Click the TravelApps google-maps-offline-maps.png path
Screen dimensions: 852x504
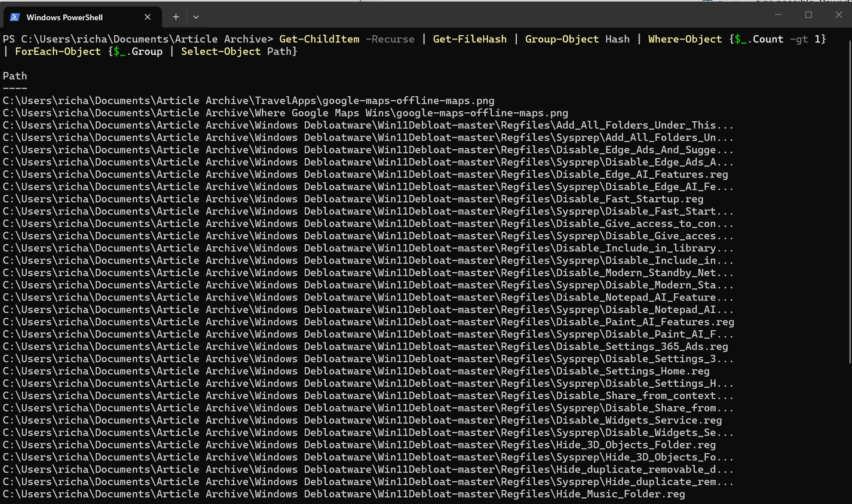(x=249, y=100)
